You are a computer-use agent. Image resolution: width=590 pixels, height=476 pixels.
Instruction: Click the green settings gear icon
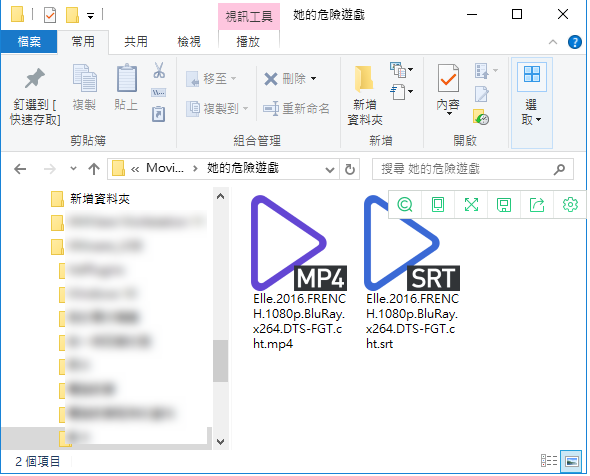coord(570,205)
